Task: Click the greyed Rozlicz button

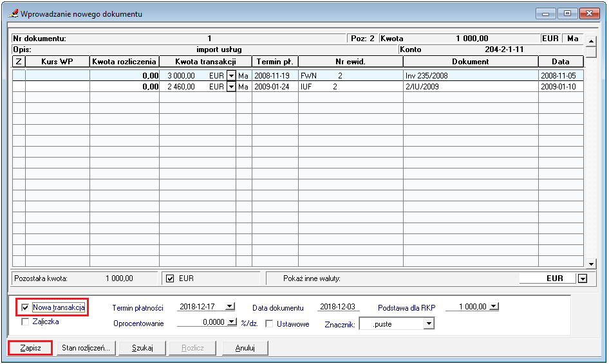Action: 192,348
